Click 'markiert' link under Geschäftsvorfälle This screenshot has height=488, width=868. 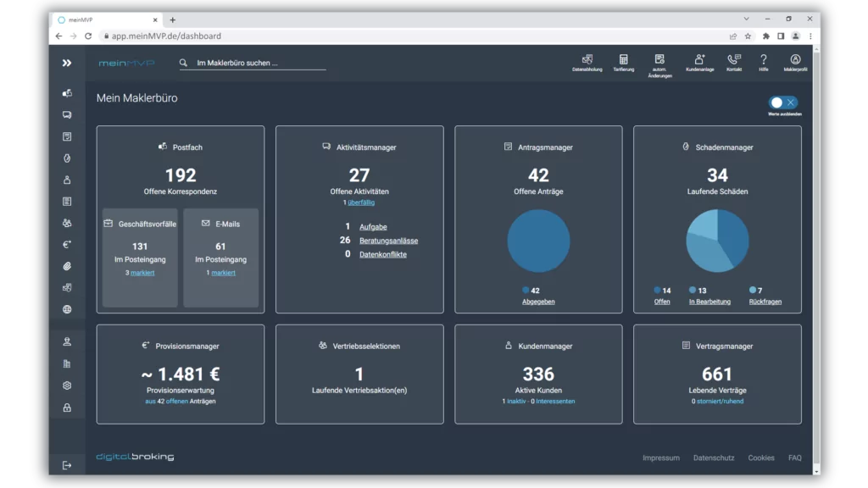142,273
